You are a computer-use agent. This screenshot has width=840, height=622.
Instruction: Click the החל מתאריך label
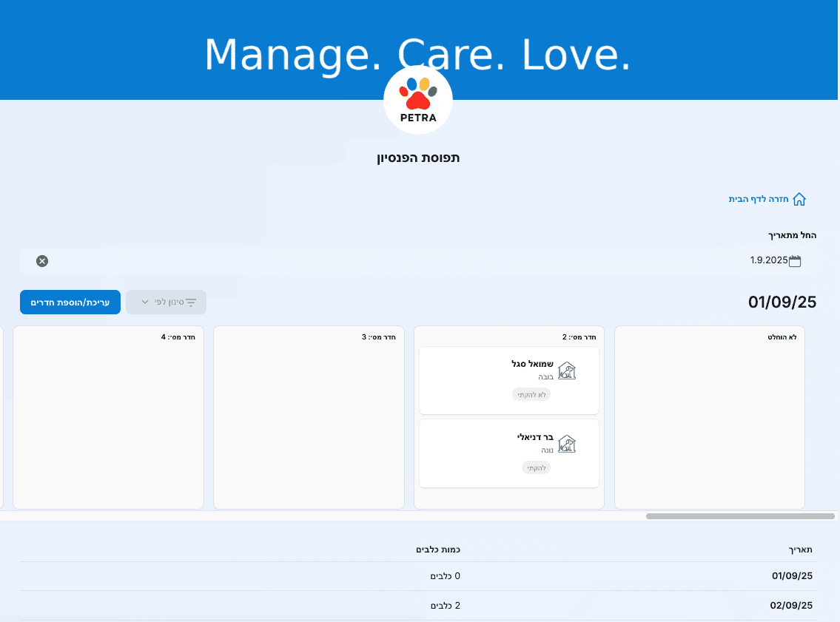[x=793, y=235]
